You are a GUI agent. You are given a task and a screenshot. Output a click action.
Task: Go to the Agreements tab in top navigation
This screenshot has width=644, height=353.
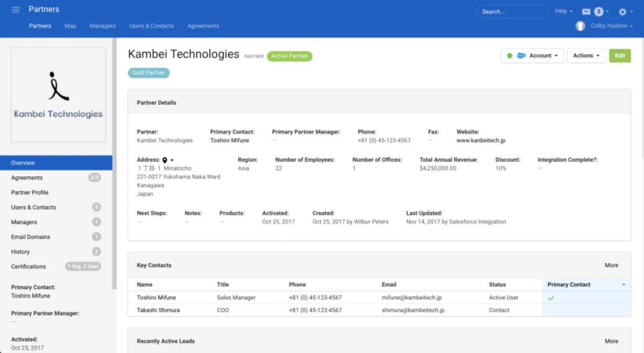coord(203,26)
